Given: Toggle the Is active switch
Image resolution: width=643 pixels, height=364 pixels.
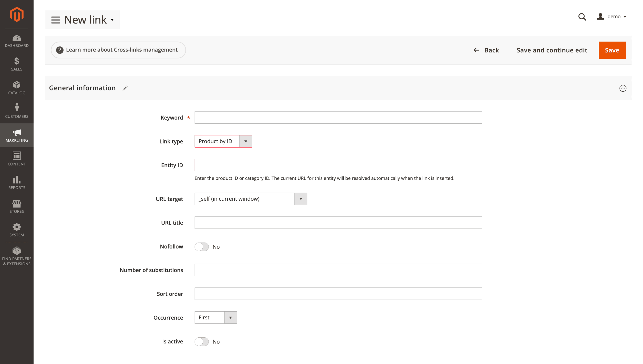Looking at the screenshot, I should (202, 341).
